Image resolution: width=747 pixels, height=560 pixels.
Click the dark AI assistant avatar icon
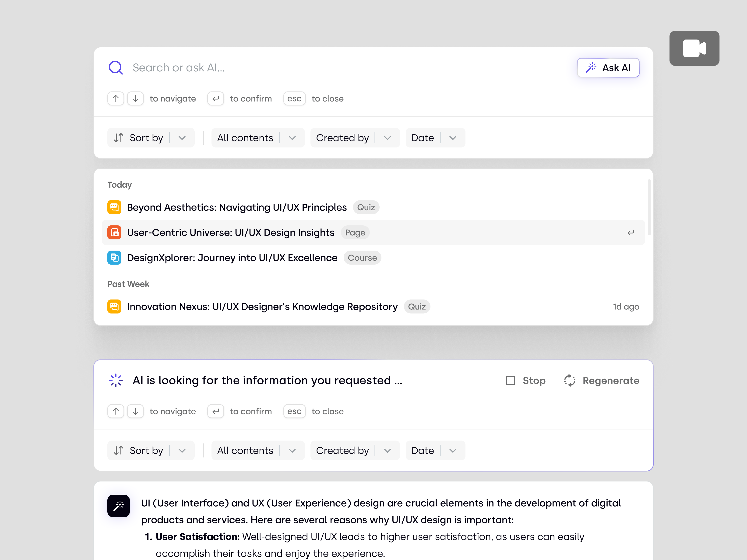[x=119, y=506]
